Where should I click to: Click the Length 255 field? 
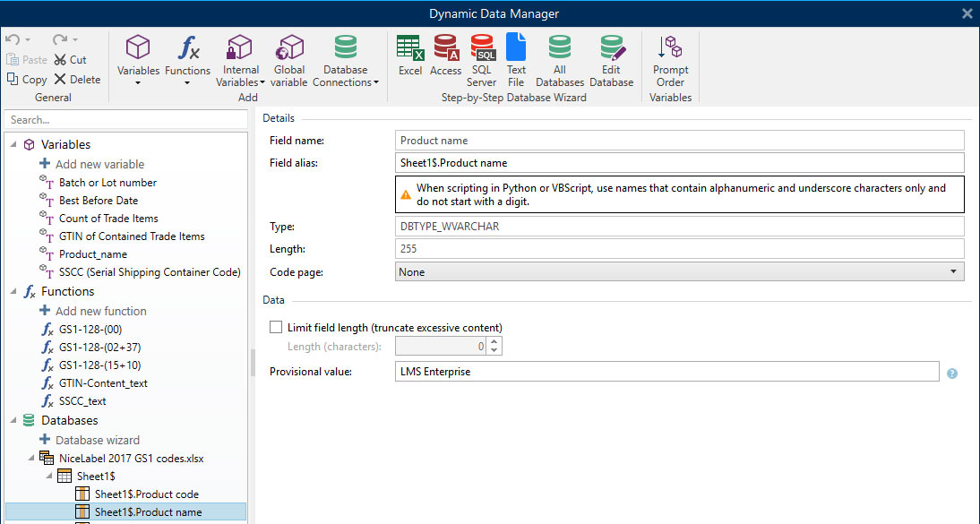679,249
